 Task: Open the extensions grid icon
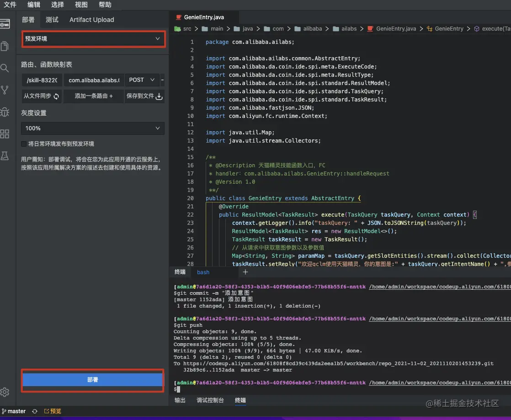[x=5, y=134]
